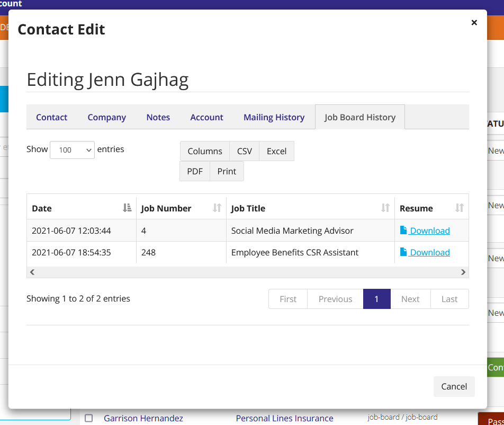Image resolution: width=504 pixels, height=425 pixels.
Task: Cancel the contact edit dialog
Action: click(x=454, y=386)
